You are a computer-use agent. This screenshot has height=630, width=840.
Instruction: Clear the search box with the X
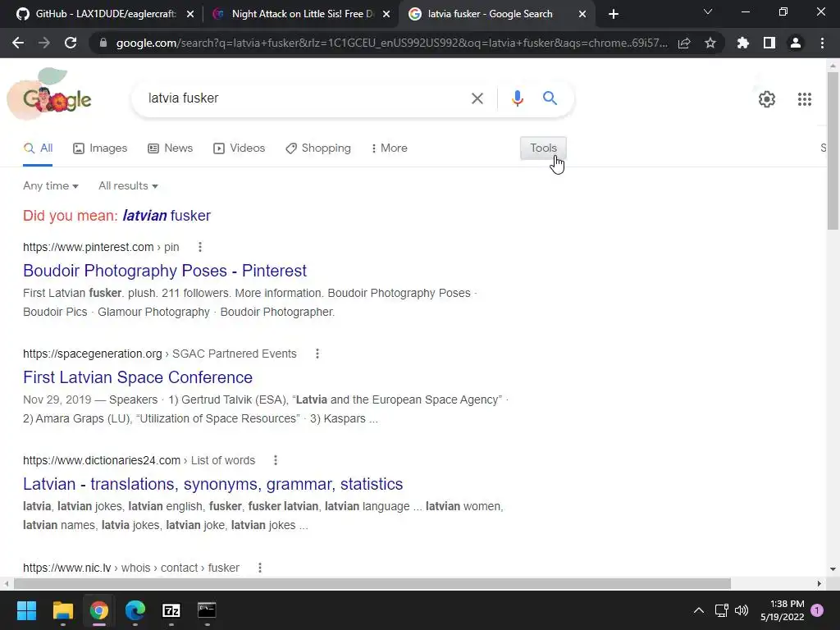coord(477,98)
